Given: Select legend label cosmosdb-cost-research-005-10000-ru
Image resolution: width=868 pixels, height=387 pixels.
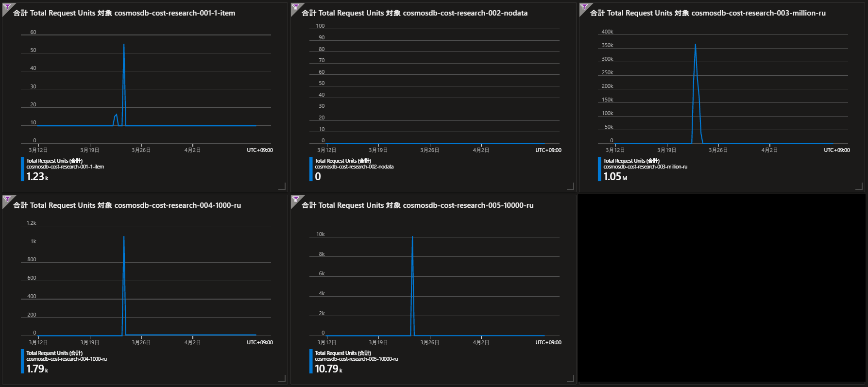Looking at the screenshot, I should click(x=356, y=359).
